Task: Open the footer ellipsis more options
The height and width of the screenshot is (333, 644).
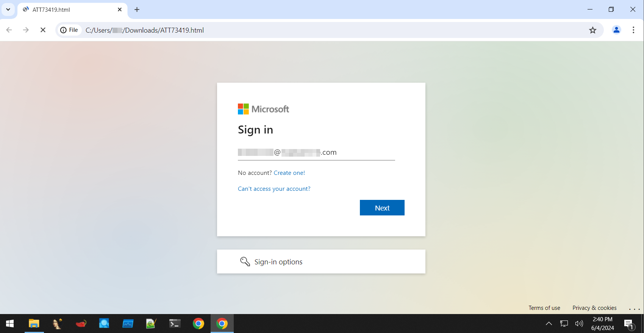Action: click(634, 308)
